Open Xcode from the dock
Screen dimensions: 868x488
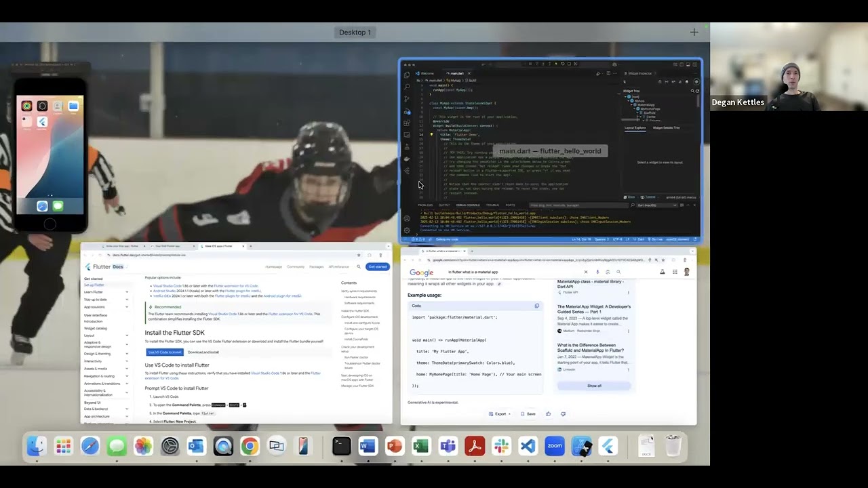[582, 446]
